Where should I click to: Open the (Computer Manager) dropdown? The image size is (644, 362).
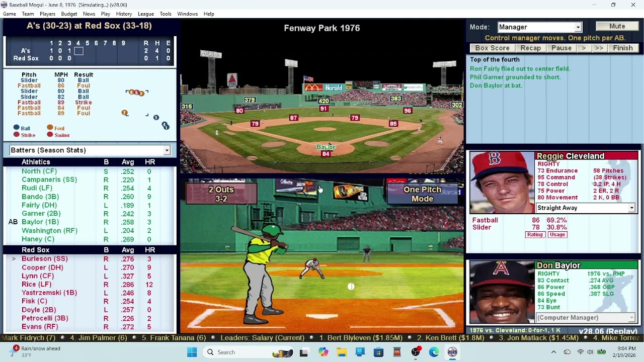pos(586,318)
